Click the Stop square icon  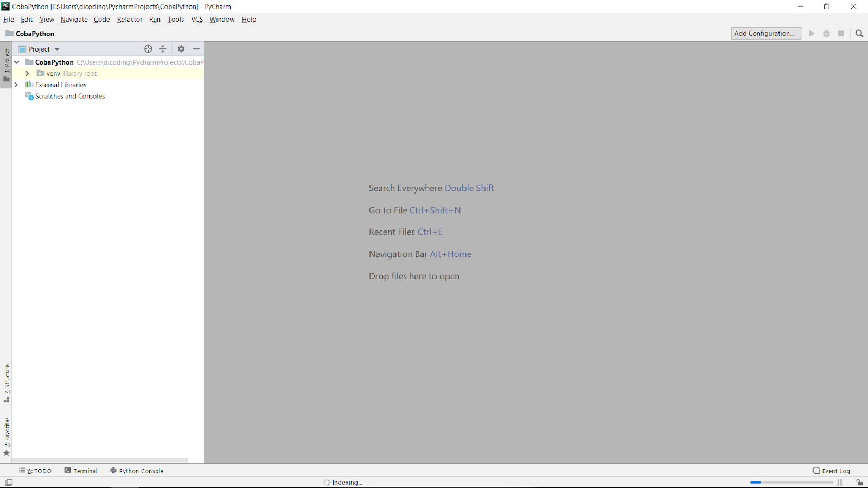[841, 34]
